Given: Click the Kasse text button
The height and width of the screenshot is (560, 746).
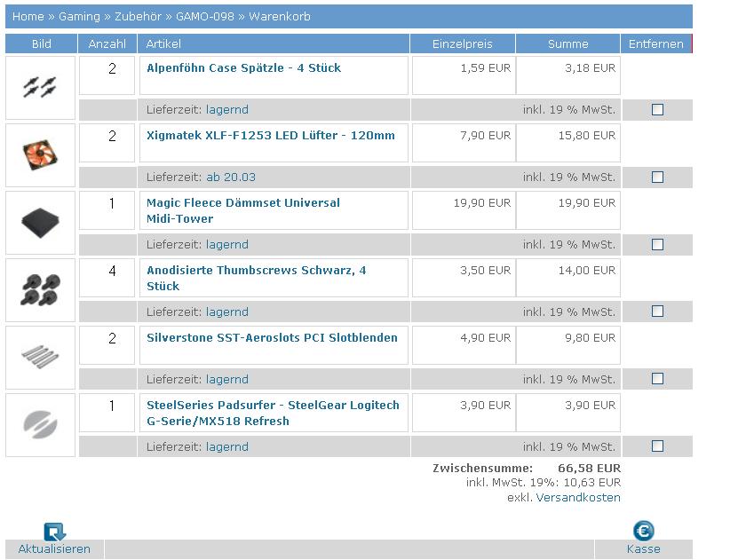Looking at the screenshot, I should 643,549.
